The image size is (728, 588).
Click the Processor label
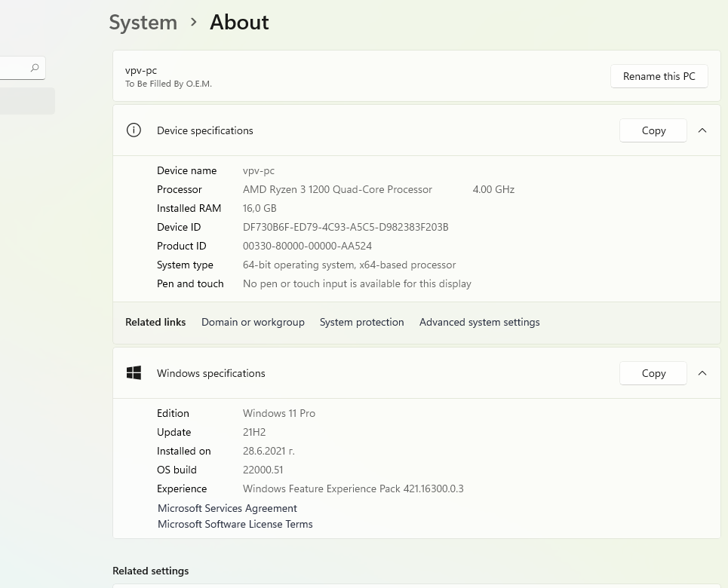point(180,189)
